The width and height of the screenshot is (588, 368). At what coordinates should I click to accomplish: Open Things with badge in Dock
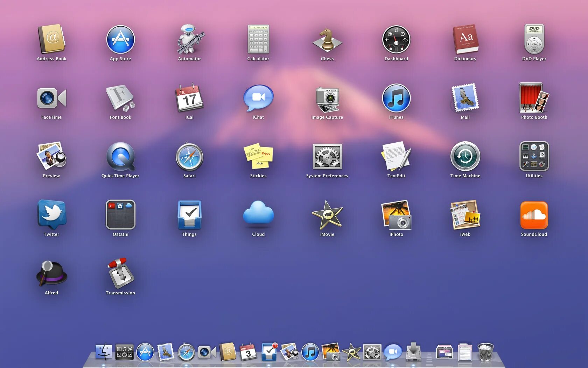pyautogui.click(x=269, y=352)
